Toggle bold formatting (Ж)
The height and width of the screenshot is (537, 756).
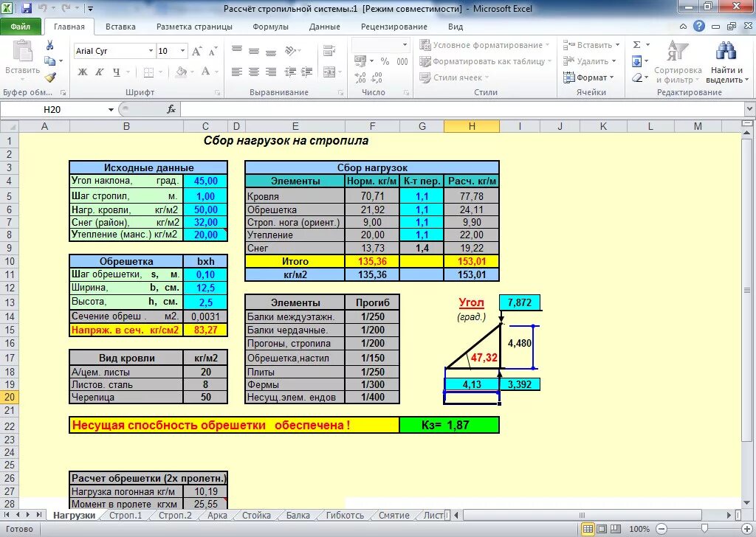83,72
